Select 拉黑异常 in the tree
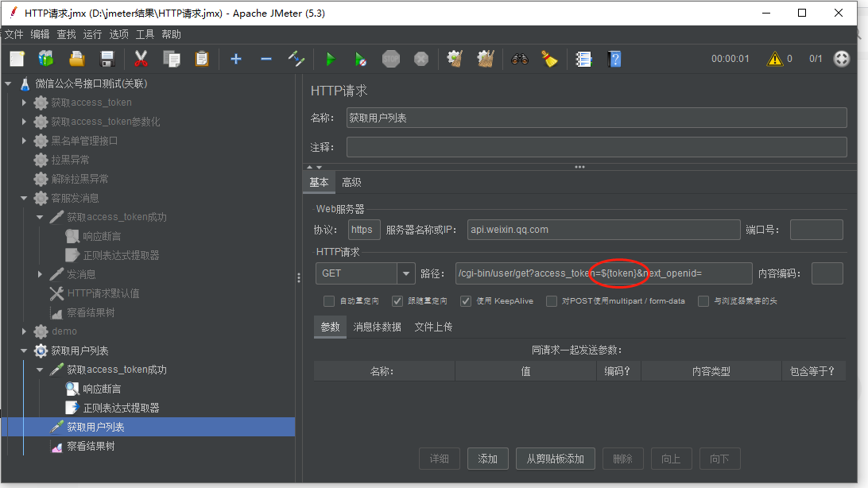868x488 pixels. (x=70, y=160)
